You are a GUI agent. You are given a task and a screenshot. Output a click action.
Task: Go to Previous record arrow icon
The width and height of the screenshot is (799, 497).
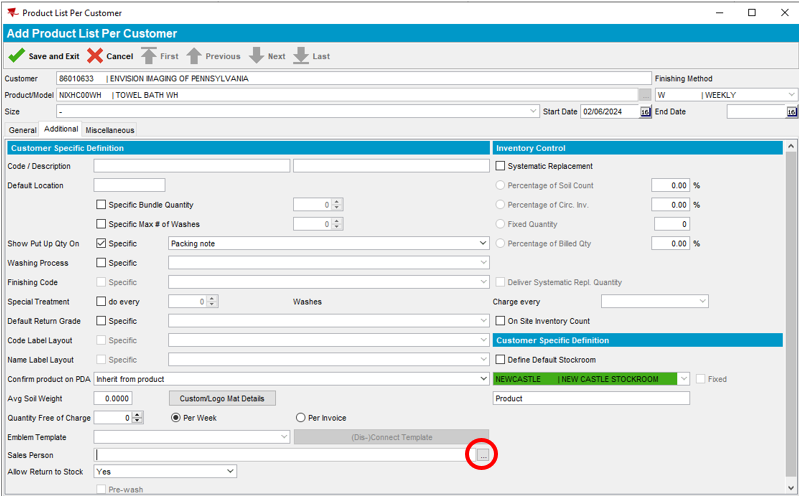tap(194, 56)
